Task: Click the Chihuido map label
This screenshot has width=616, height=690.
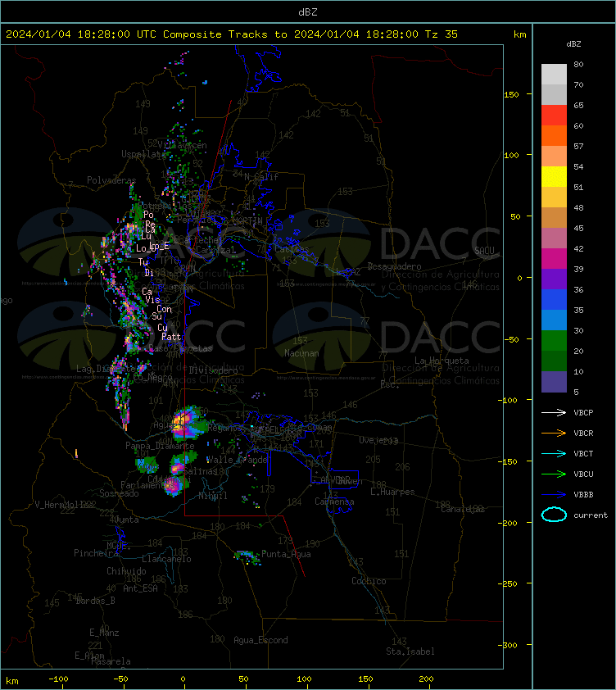Action: [126, 570]
